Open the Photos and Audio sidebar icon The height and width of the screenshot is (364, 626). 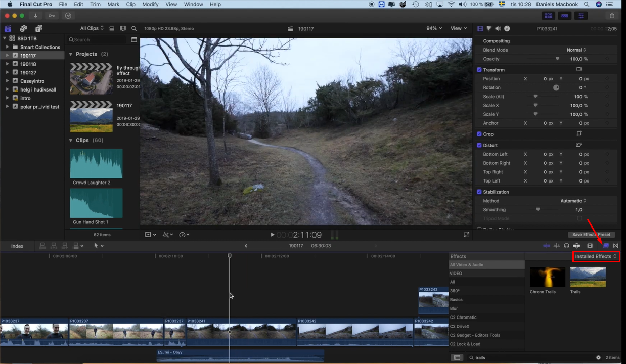click(x=23, y=29)
